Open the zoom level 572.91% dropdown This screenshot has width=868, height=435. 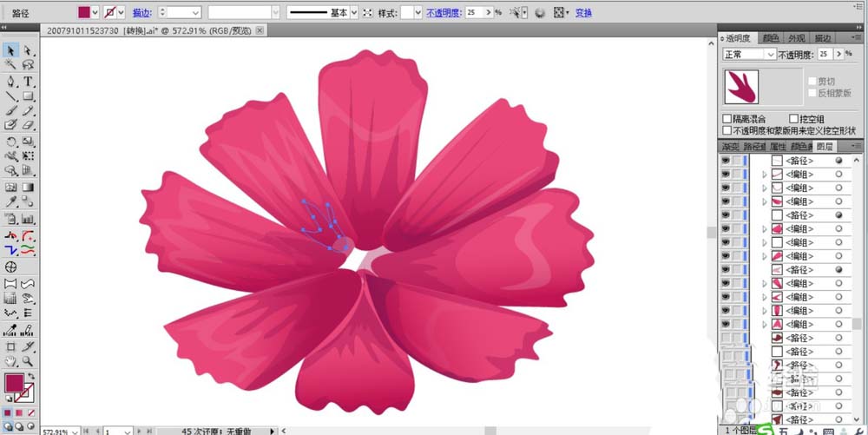[74, 432]
